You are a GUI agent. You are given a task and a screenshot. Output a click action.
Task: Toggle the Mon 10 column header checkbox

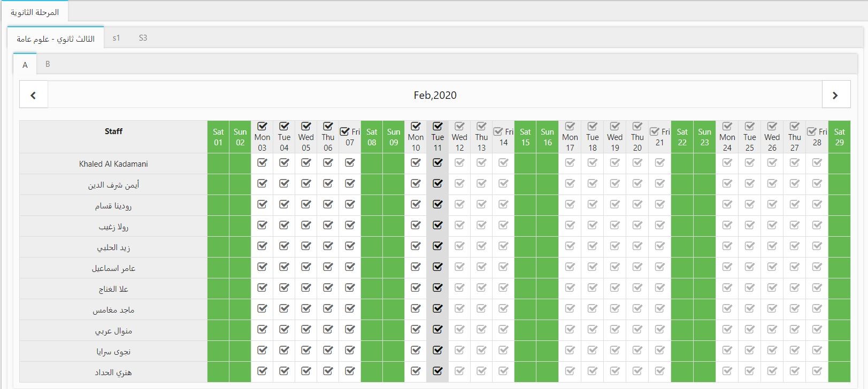(x=416, y=127)
